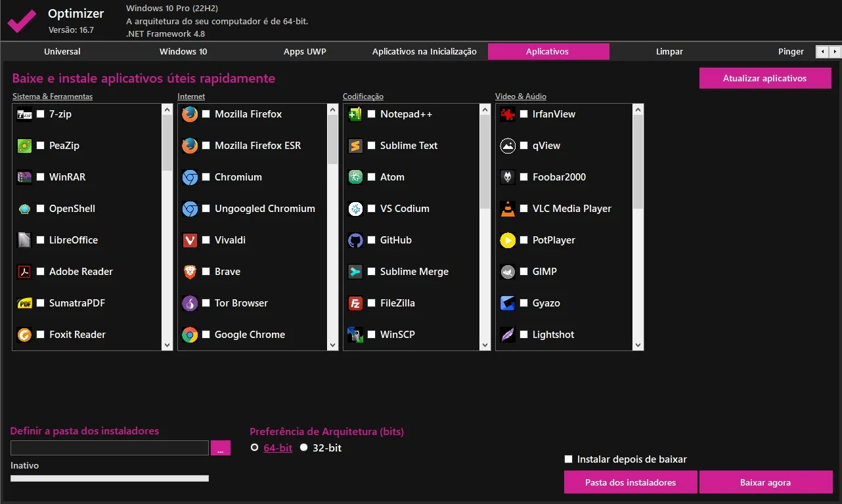Screen dimensions: 842x504
Task: Click the LibreOffice document icon
Action: 24,240
